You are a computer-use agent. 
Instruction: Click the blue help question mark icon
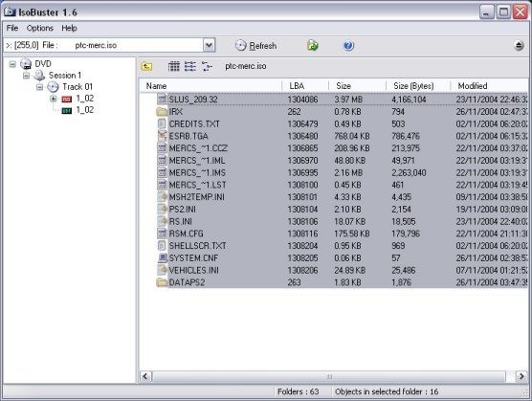pos(348,46)
